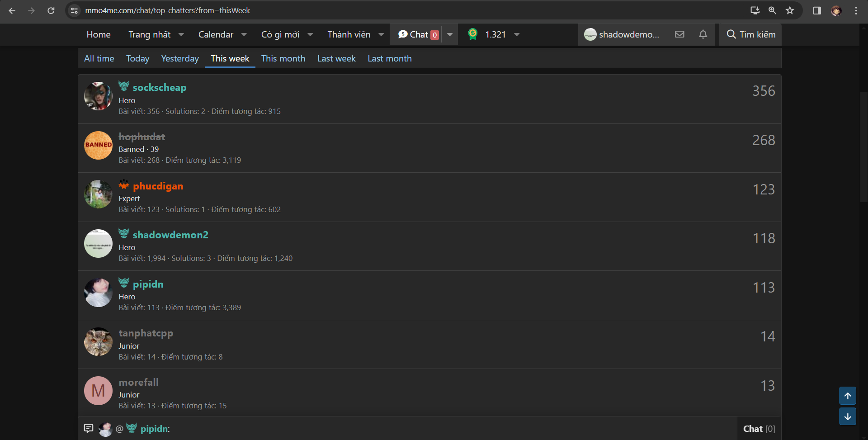Expand the Có gì mới dropdown arrow

pyautogui.click(x=310, y=34)
